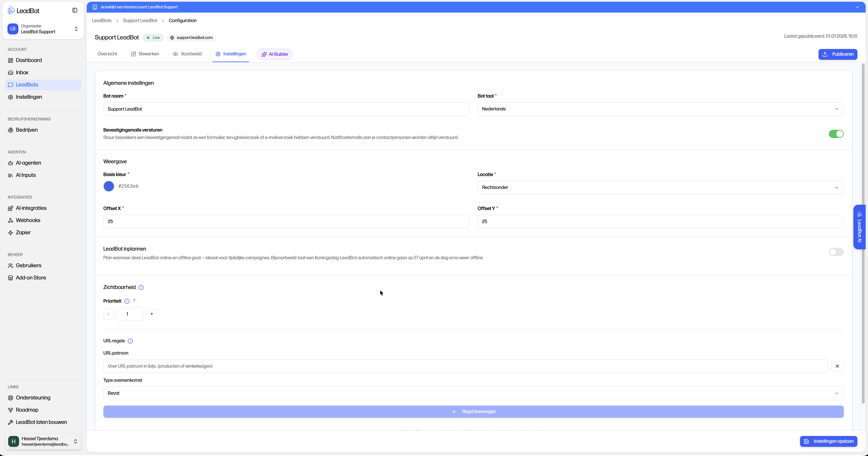Screen dimensions: 868x456
Task: Click the AI-agenten robot icon
Action: click(x=10, y=163)
